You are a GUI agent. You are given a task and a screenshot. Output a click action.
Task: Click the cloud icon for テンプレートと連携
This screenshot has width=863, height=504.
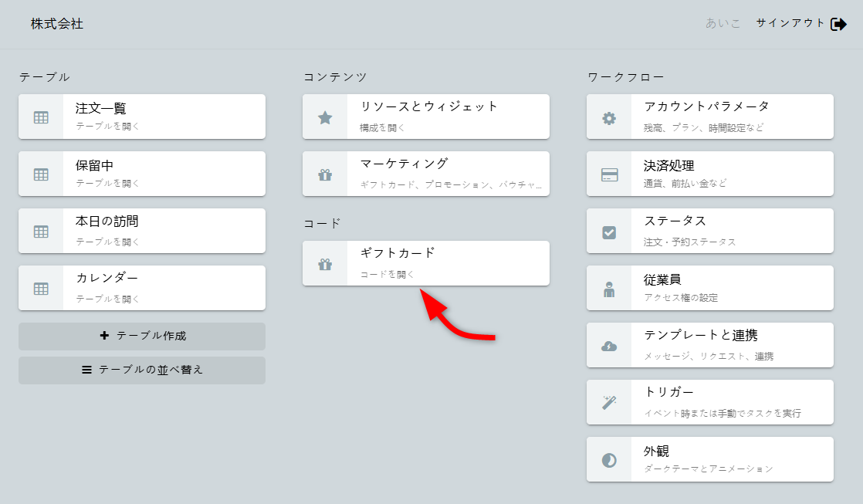(609, 346)
